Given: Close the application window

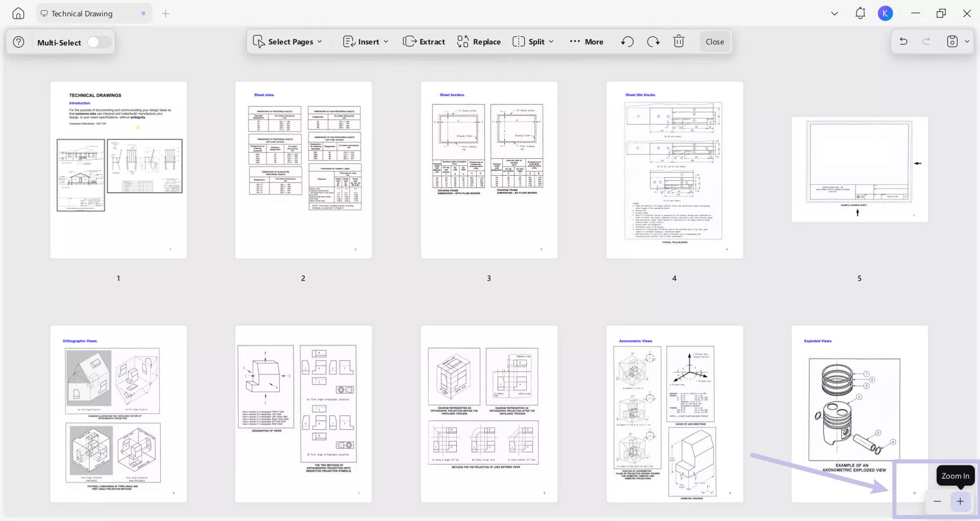Looking at the screenshot, I should pyautogui.click(x=967, y=13).
